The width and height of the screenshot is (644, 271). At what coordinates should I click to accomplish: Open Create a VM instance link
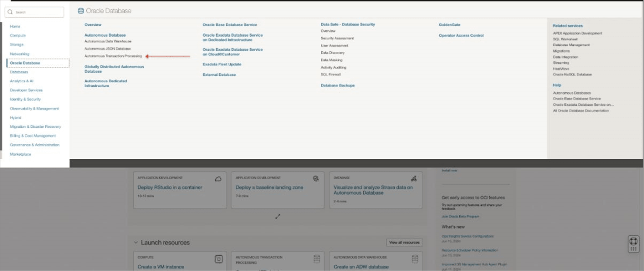click(x=161, y=267)
